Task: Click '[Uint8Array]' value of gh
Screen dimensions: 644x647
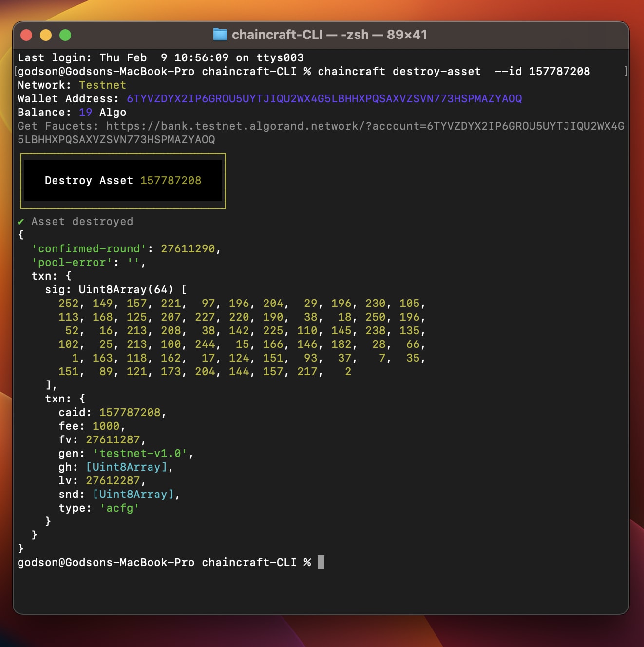Action: coord(127,467)
